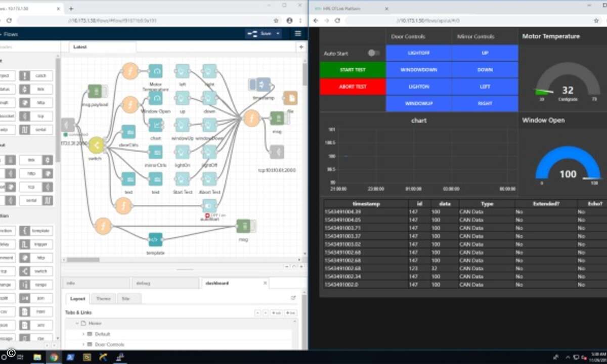607x364 pixels.
Task: Toggle the msg debug node beside file
Action: click(287, 118)
